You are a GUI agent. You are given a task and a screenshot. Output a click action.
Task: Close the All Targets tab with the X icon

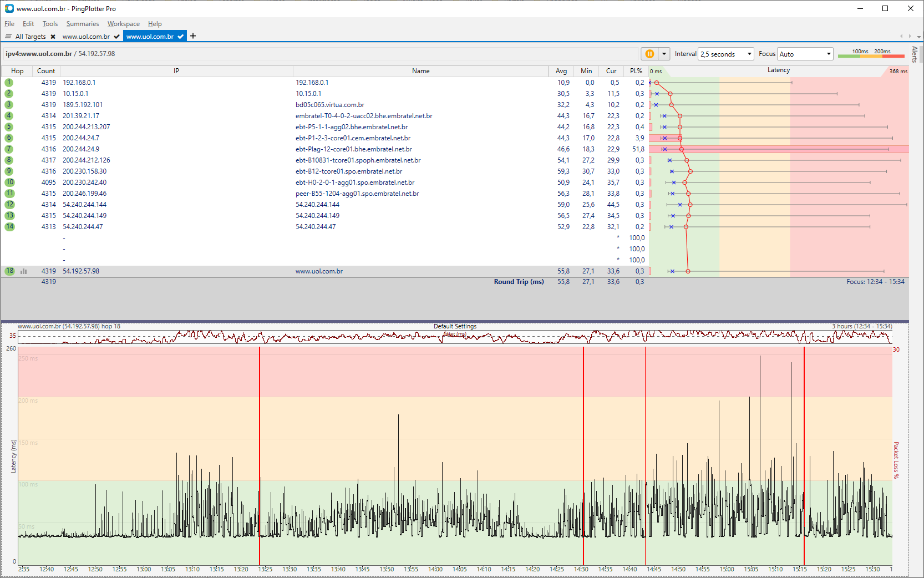click(53, 37)
